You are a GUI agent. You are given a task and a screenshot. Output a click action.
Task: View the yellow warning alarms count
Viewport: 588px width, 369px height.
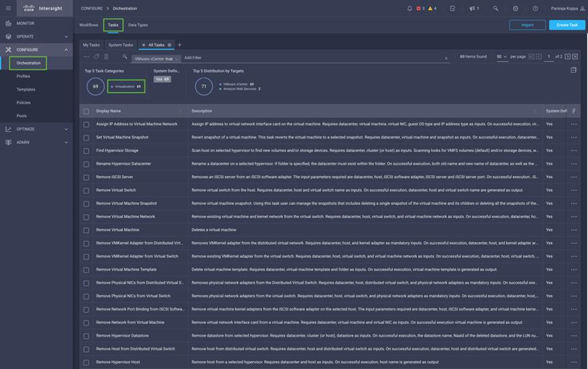[x=432, y=8]
